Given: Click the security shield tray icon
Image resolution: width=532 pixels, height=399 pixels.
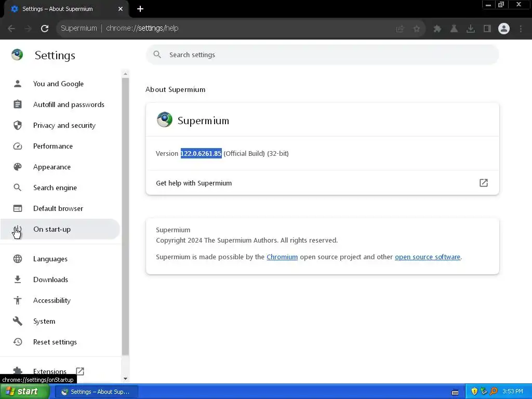Looking at the screenshot, I should tap(474, 392).
